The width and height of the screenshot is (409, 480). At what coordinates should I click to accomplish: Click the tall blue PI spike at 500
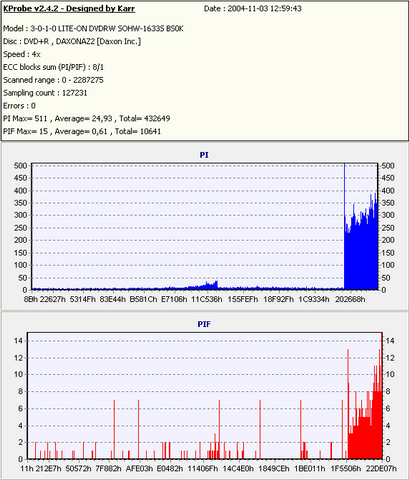pos(344,190)
